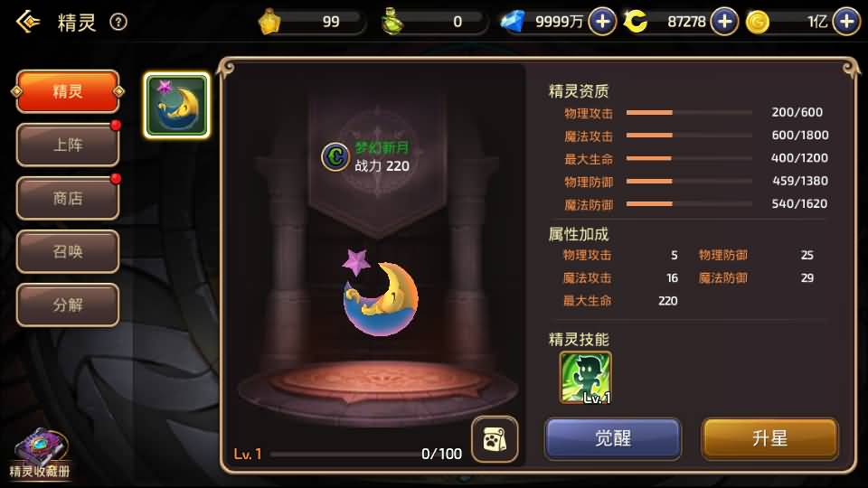The width and height of the screenshot is (868, 488).
Task: Select the crescent moon spirit thumbnail
Action: (176, 105)
